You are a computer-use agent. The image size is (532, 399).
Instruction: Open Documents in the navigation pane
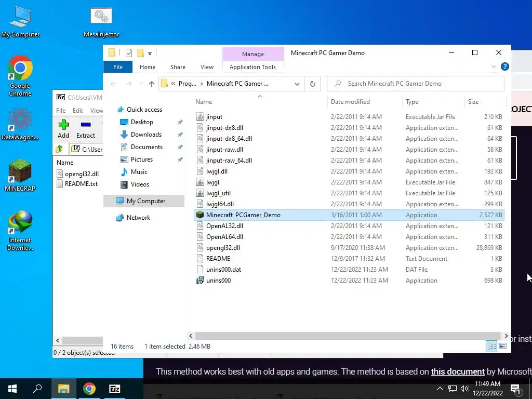coord(147,147)
